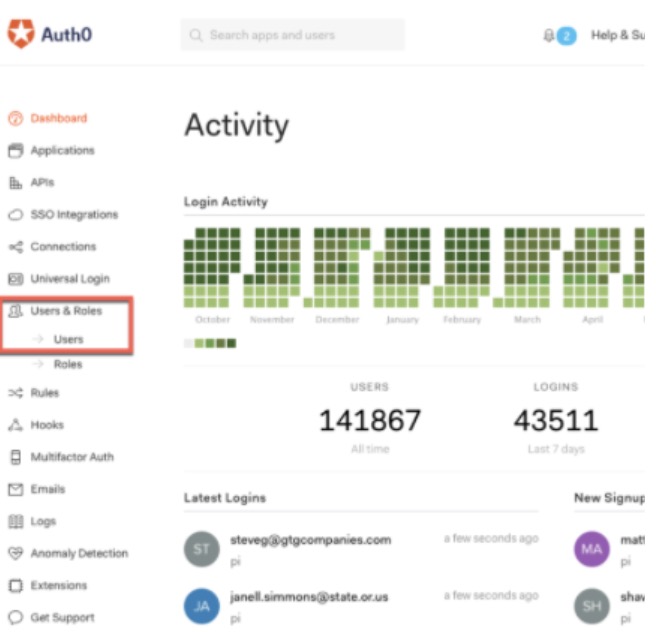
Task: Click the 43511 logins figure
Action: [556, 420]
